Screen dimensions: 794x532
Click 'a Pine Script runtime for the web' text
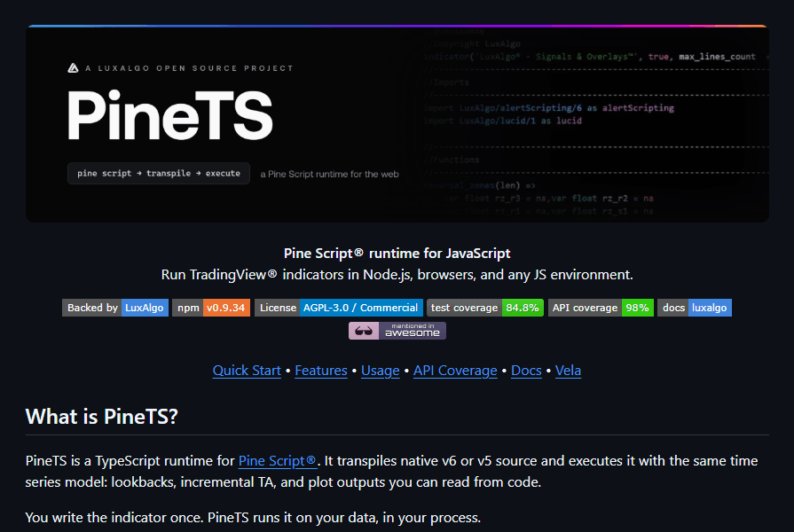pyautogui.click(x=330, y=174)
